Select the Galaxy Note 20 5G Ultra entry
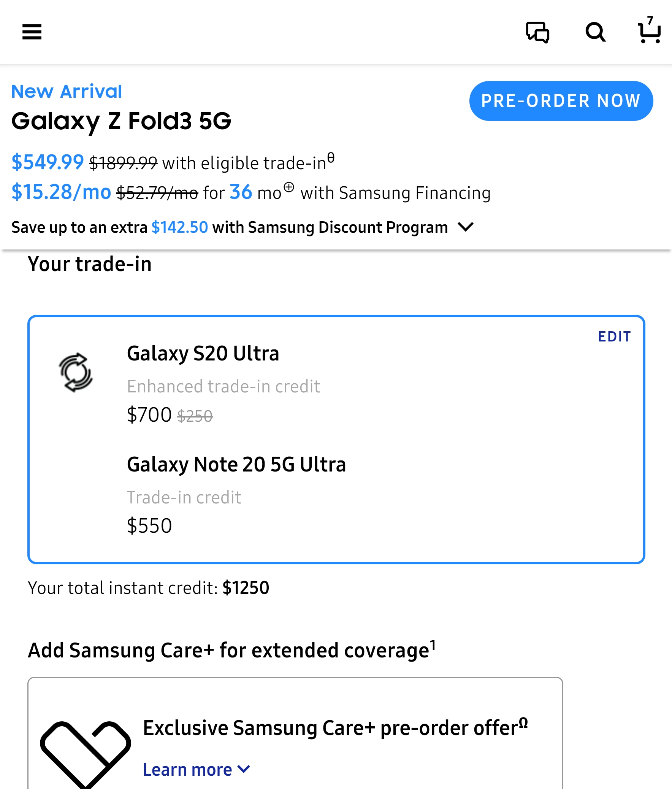Screen dimensions: 672x789 tap(236, 464)
